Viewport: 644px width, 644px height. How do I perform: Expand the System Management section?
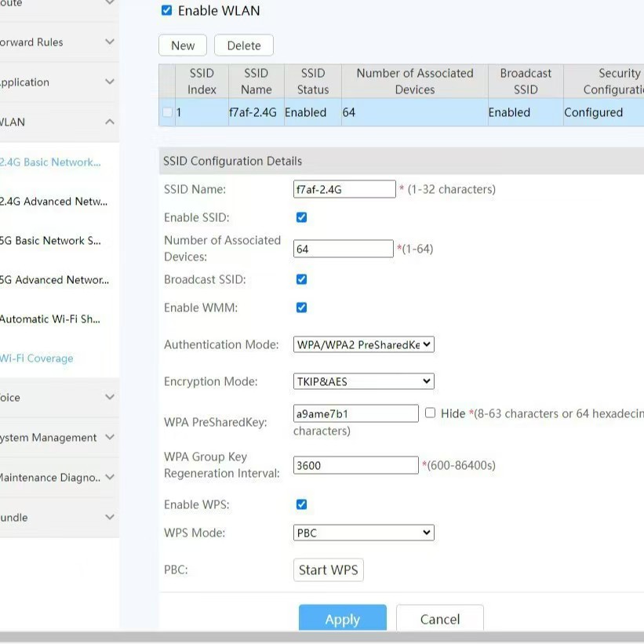[x=109, y=438]
